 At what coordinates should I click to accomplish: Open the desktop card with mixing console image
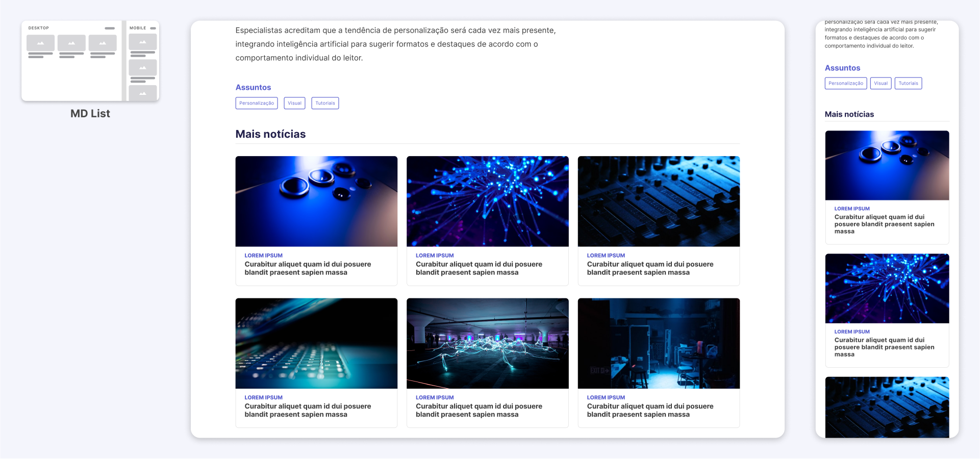[x=659, y=221]
